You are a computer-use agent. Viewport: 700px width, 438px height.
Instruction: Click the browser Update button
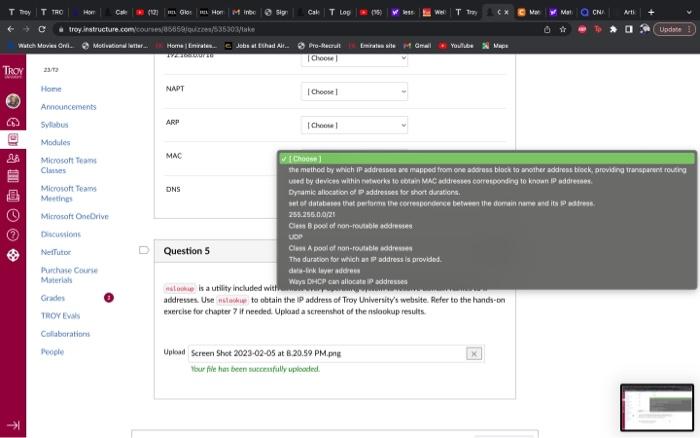674,29
